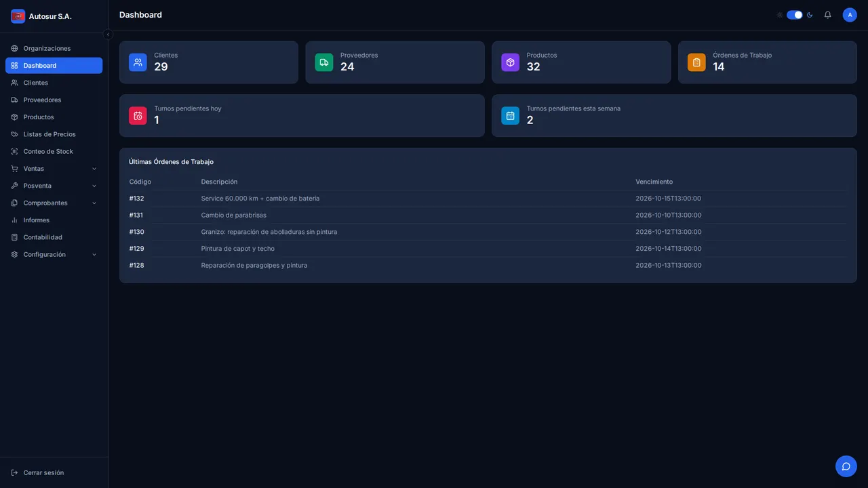The height and width of the screenshot is (488, 868).
Task: Open Listas de Precios in the sidebar
Action: pos(54,134)
